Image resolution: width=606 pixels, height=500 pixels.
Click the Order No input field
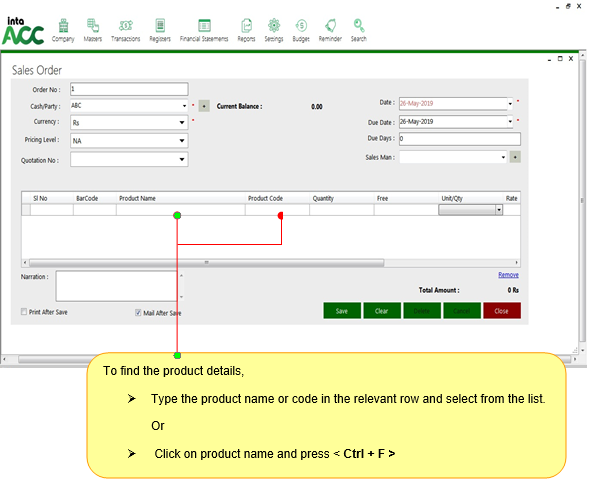point(128,89)
